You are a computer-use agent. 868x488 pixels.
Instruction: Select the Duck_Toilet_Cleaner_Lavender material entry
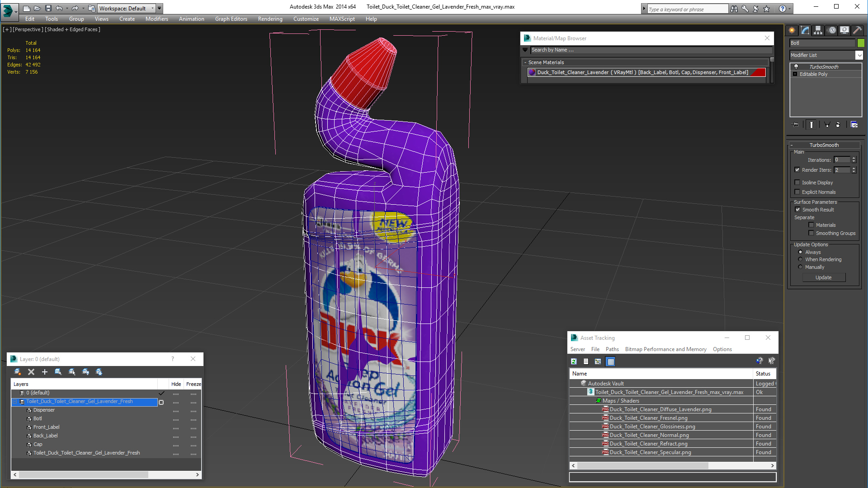(646, 72)
